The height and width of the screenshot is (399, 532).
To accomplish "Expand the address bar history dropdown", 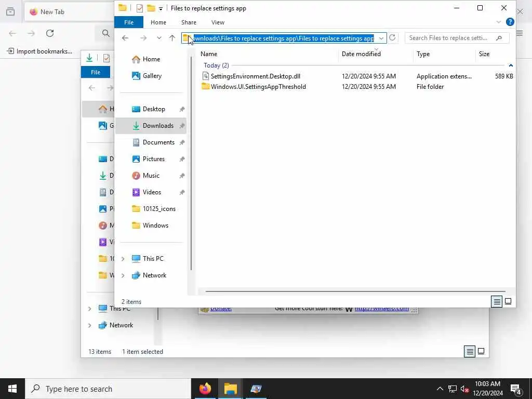I will (x=381, y=38).
